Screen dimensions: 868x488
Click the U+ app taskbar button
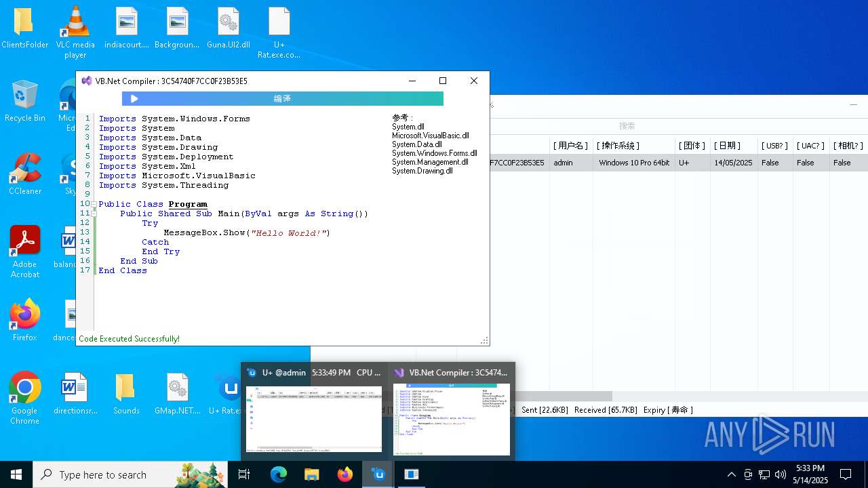click(x=378, y=474)
